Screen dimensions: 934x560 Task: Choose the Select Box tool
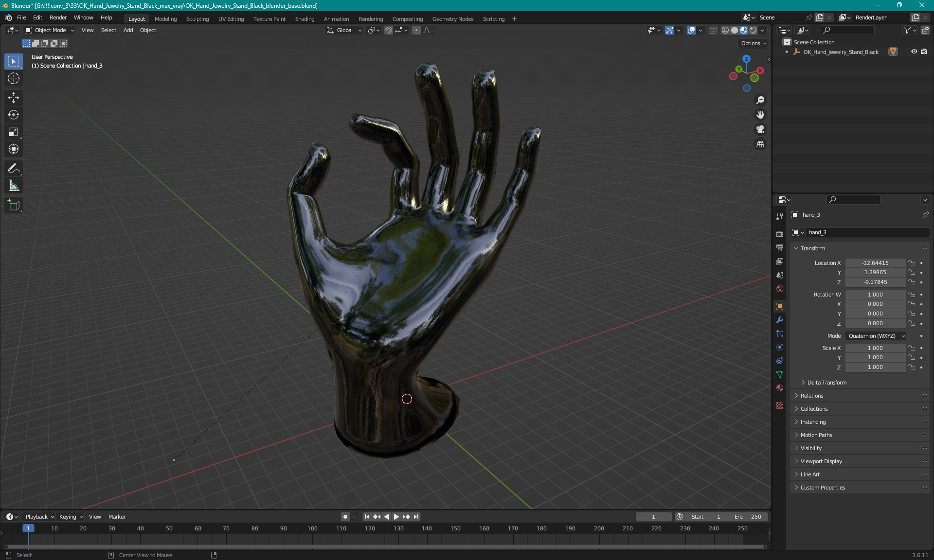pyautogui.click(x=14, y=61)
